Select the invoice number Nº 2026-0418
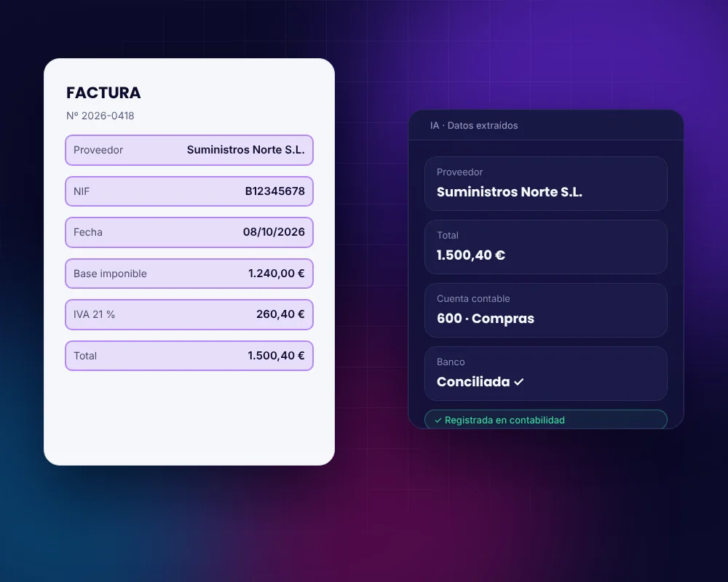 coord(100,116)
